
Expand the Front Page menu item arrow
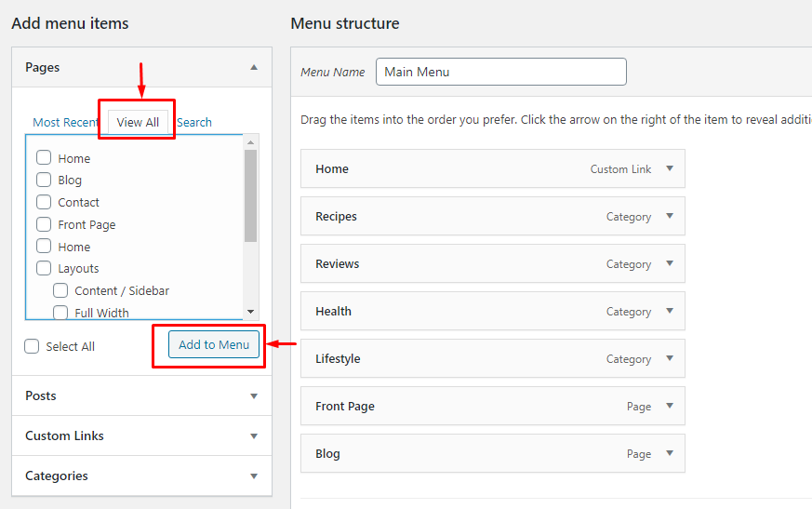[x=669, y=406]
